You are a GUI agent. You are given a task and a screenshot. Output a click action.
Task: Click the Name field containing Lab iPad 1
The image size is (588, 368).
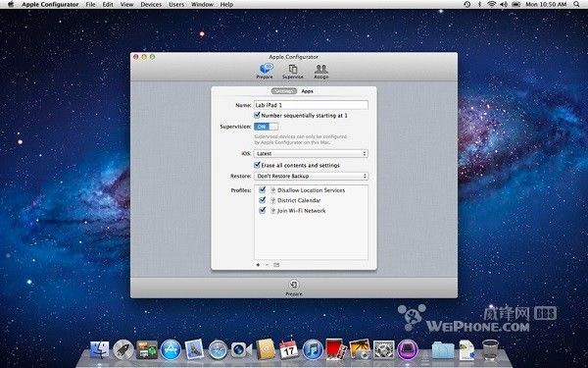(x=311, y=105)
